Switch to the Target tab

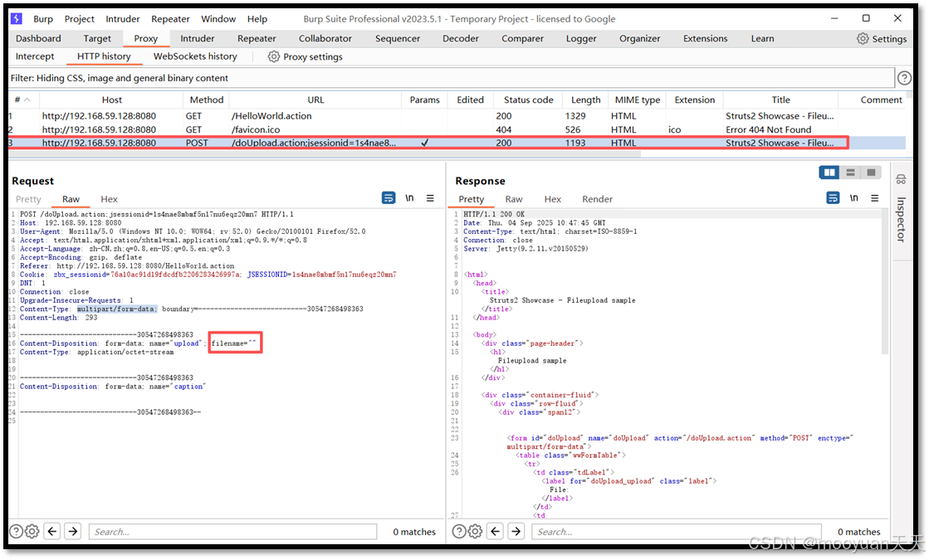97,38
